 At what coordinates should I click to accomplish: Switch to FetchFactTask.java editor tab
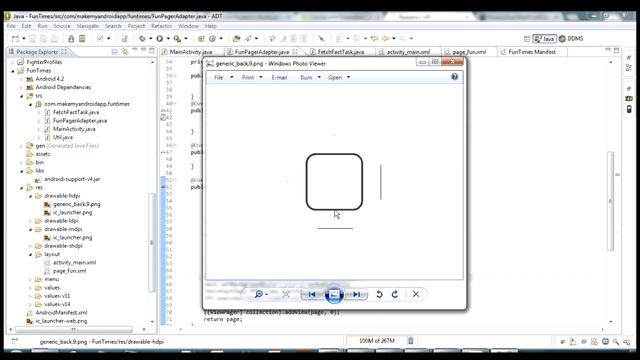(x=341, y=52)
